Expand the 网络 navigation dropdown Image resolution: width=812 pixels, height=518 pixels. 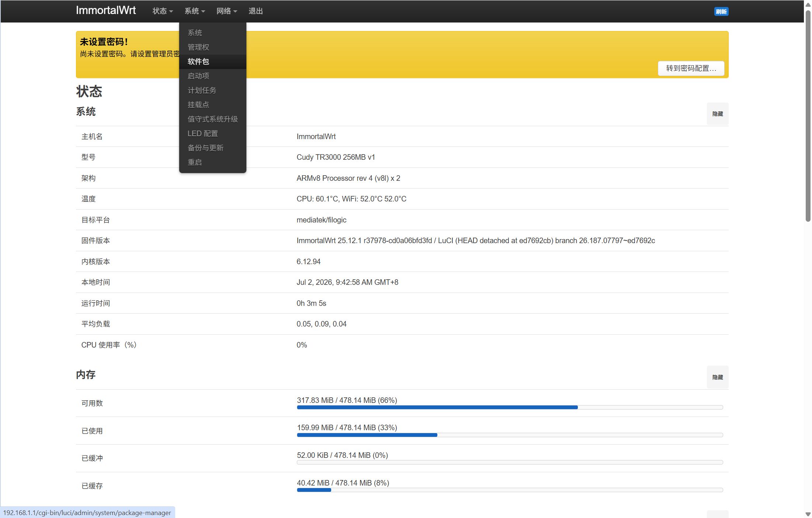tap(227, 11)
